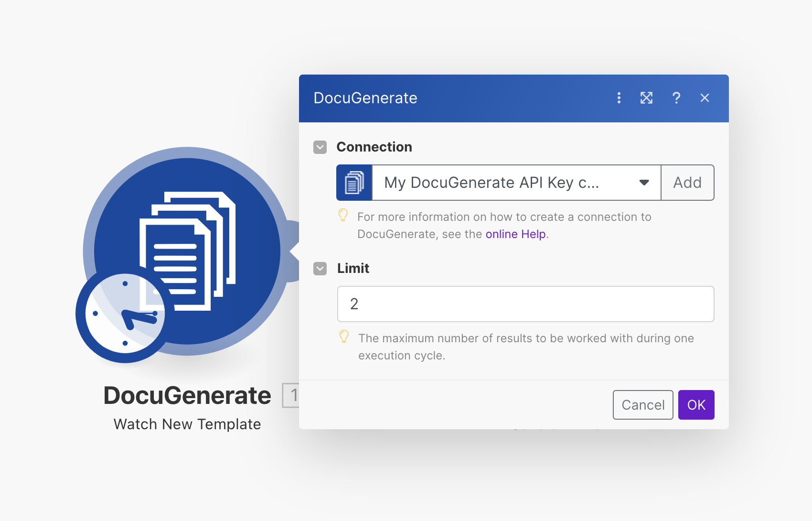Collapse the Limit section chevron
The image size is (812, 521).
[x=320, y=269]
